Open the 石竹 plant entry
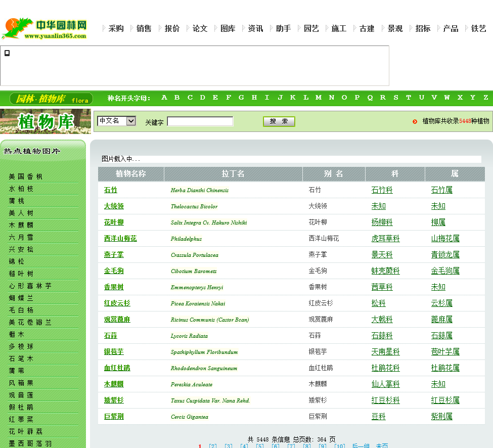493x448 pixels. [110, 190]
